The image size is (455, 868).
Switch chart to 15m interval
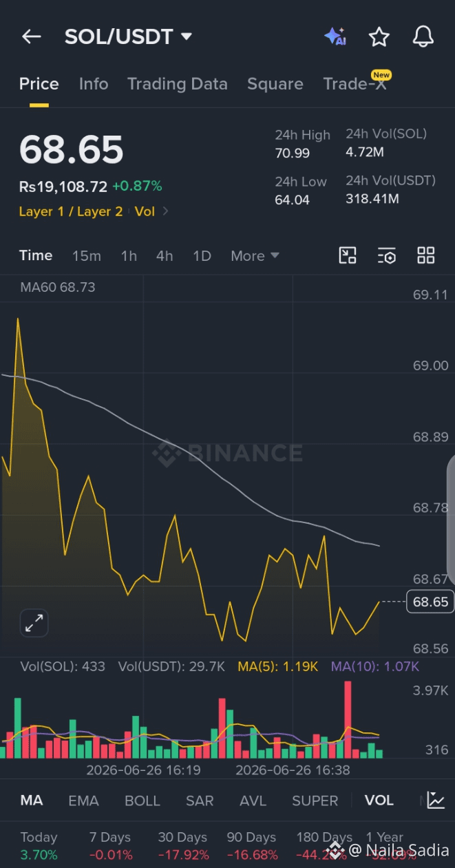click(87, 256)
